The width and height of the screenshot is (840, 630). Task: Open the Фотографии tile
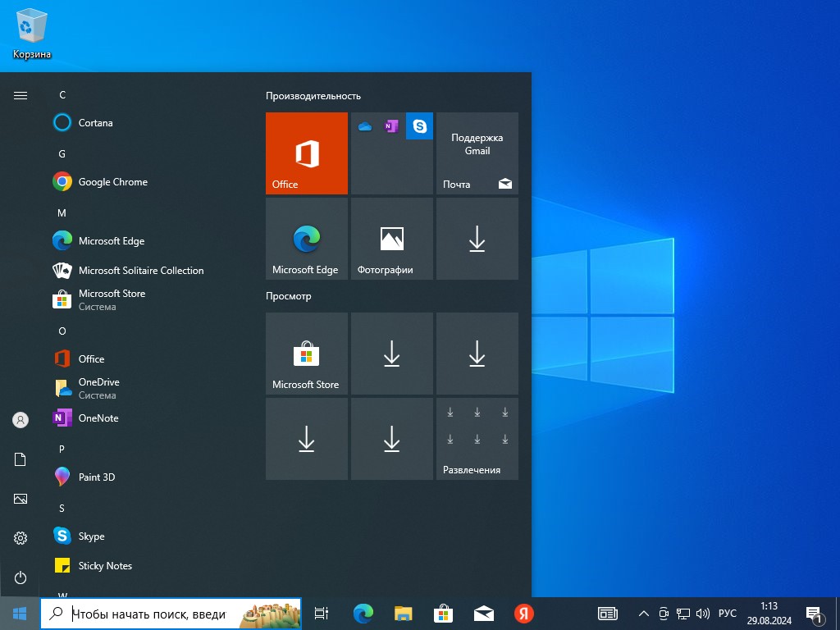click(392, 239)
